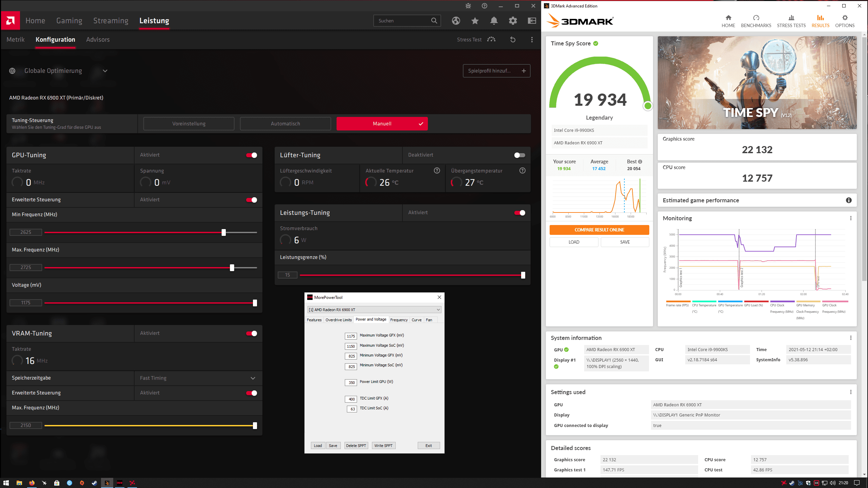This screenshot has width=868, height=488.
Task: Toggle GPU Erweiterte Steuerung switch
Action: click(252, 200)
